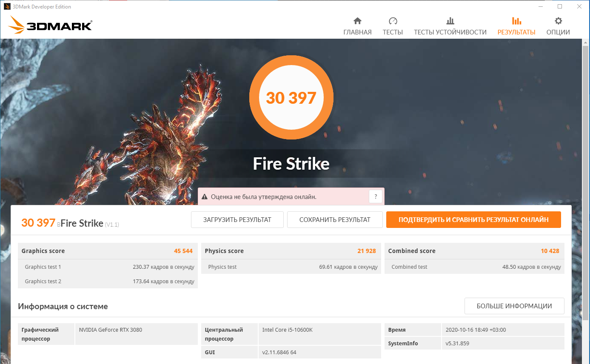Click the Physics score header row

(x=291, y=251)
